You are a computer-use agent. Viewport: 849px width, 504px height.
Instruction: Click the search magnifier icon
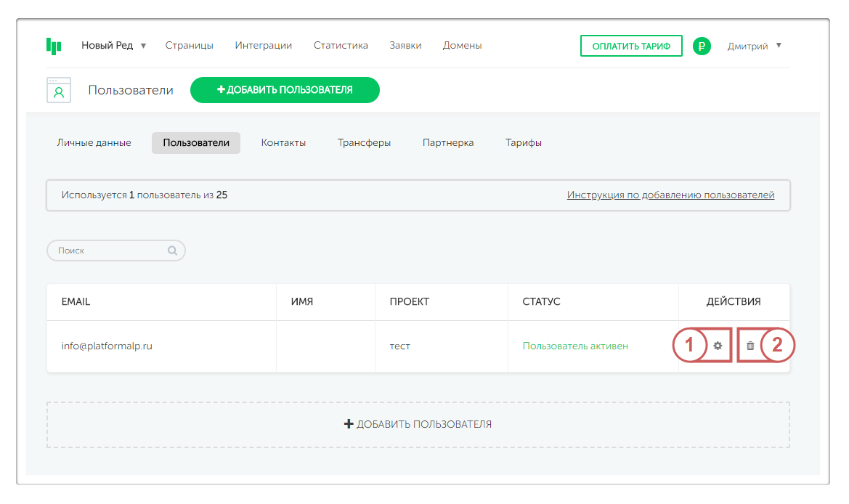pos(173,251)
